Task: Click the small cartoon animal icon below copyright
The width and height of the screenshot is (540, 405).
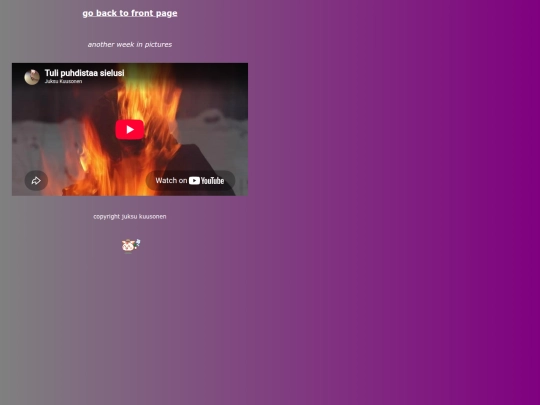Action: click(x=131, y=246)
